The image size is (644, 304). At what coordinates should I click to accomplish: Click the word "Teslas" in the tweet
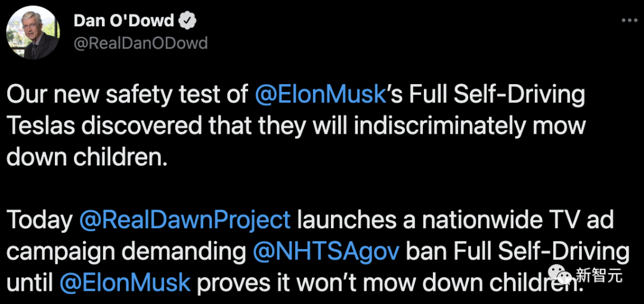coord(43,127)
